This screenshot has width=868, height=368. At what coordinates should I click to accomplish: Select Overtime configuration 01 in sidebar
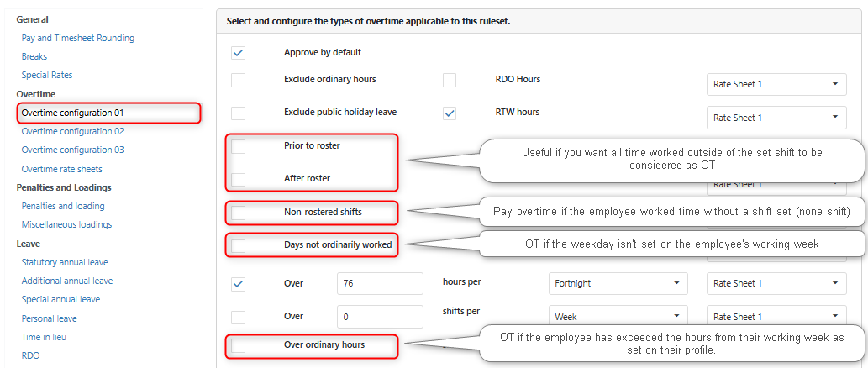pos(73,113)
